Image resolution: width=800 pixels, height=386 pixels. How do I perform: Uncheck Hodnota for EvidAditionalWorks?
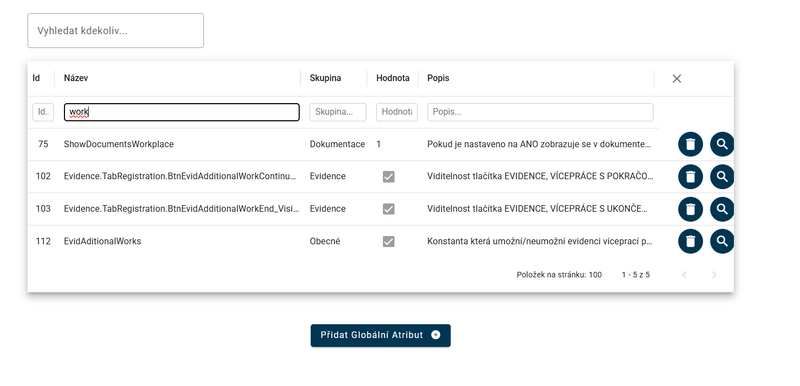tap(389, 241)
